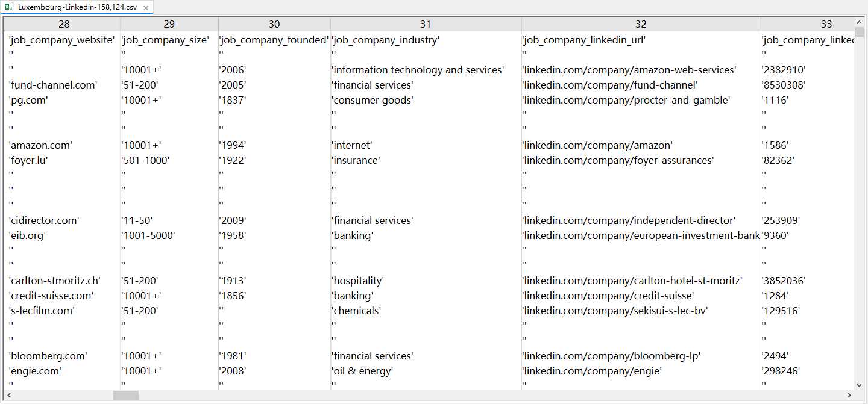
Task: Select the 'job_company_size' cell
Action: (x=169, y=40)
